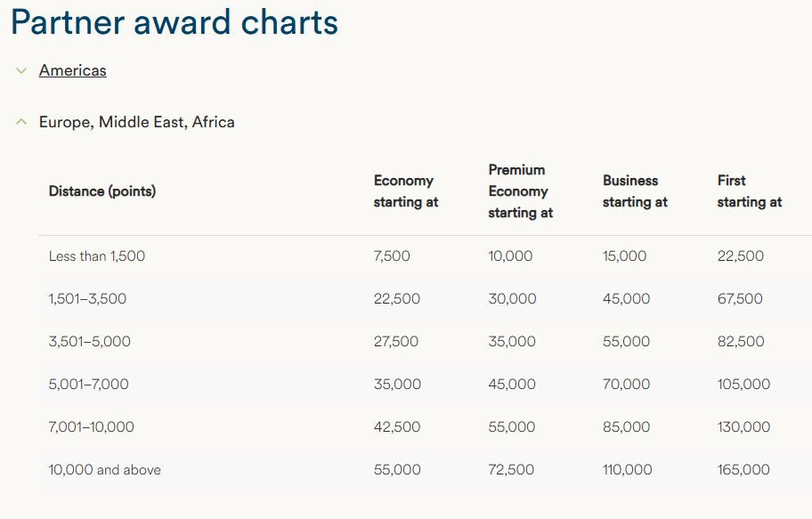Select the 72,500 Premium Economy value
Image resolution: width=812 pixels, height=519 pixels.
pos(511,470)
